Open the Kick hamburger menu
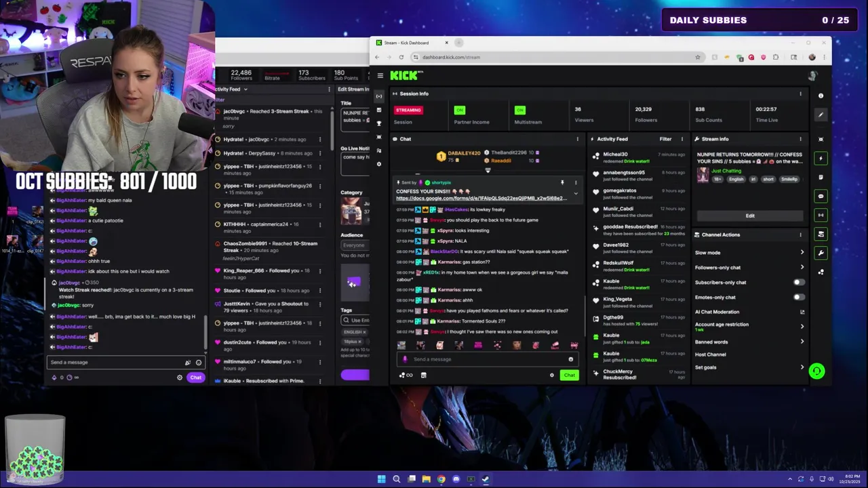This screenshot has height=488, width=868. pyautogui.click(x=380, y=75)
